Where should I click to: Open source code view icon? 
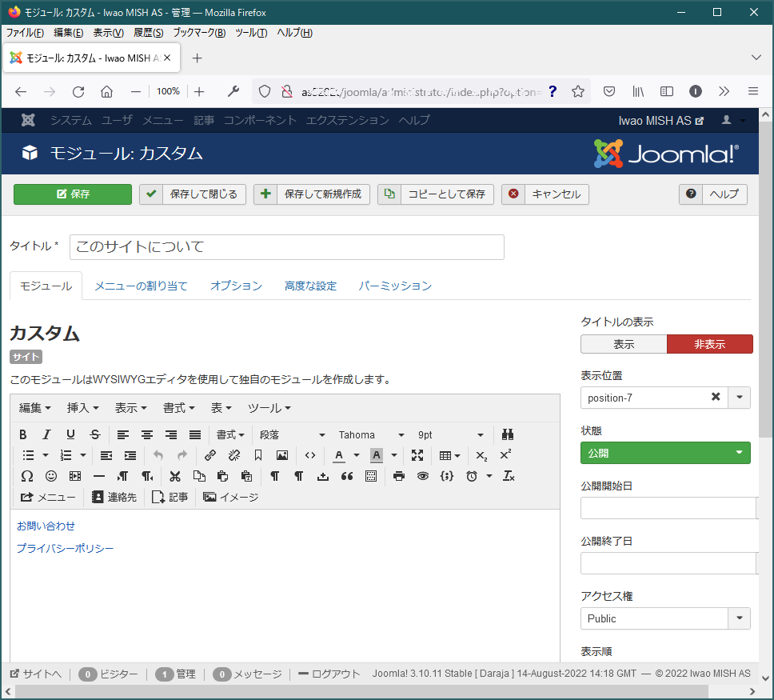pyautogui.click(x=310, y=455)
